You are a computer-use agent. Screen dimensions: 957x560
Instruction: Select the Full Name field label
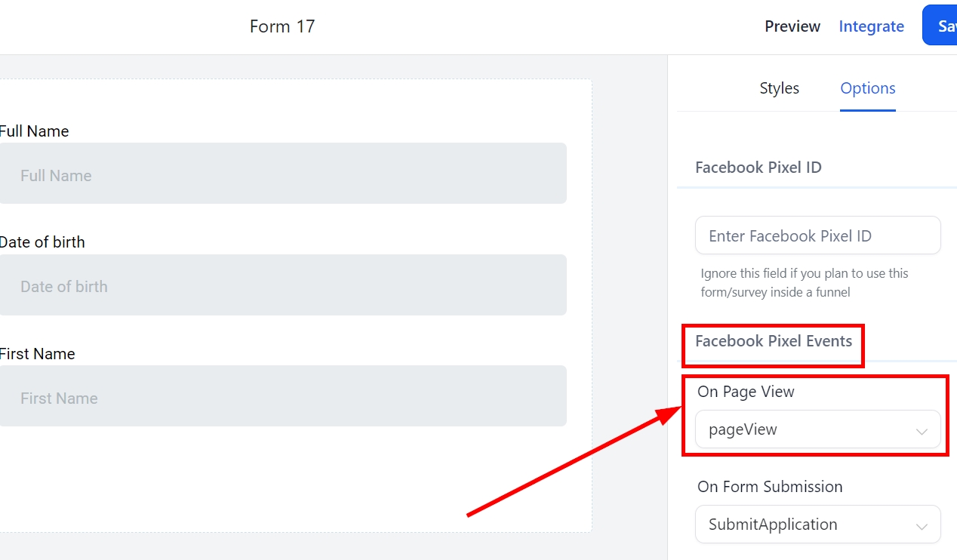coord(35,131)
